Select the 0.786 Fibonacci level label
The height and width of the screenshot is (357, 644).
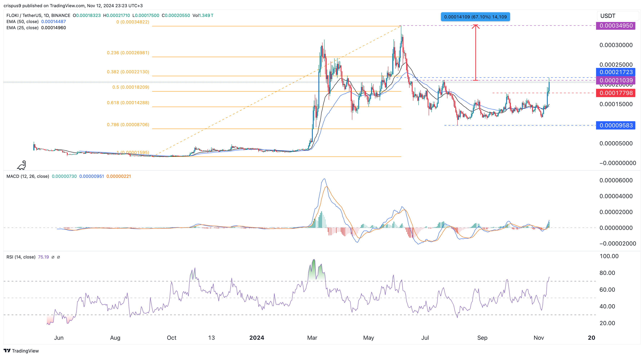(x=128, y=124)
